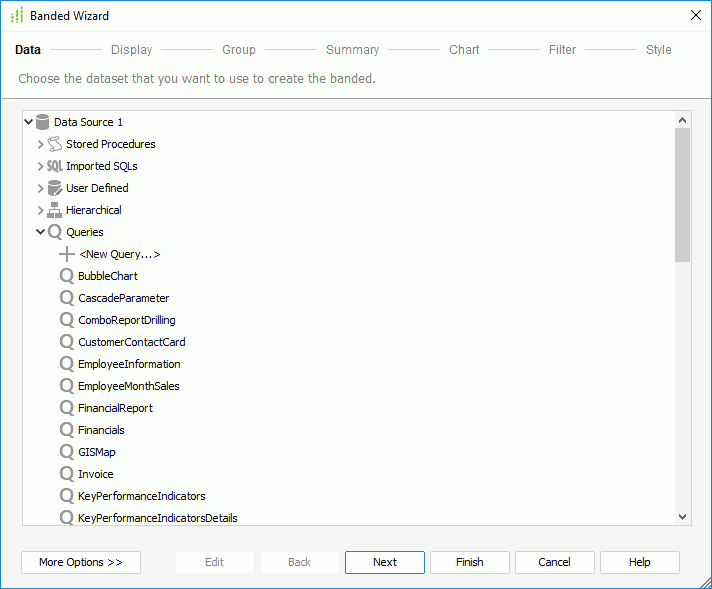Image resolution: width=712 pixels, height=589 pixels.
Task: Expand the Hierarchical node
Action: point(40,210)
